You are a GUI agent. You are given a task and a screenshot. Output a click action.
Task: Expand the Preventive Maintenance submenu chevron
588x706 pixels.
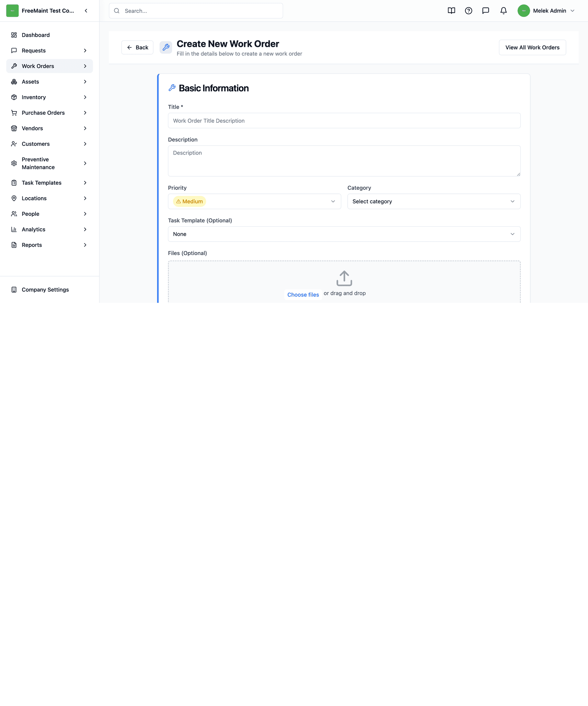tap(85, 163)
